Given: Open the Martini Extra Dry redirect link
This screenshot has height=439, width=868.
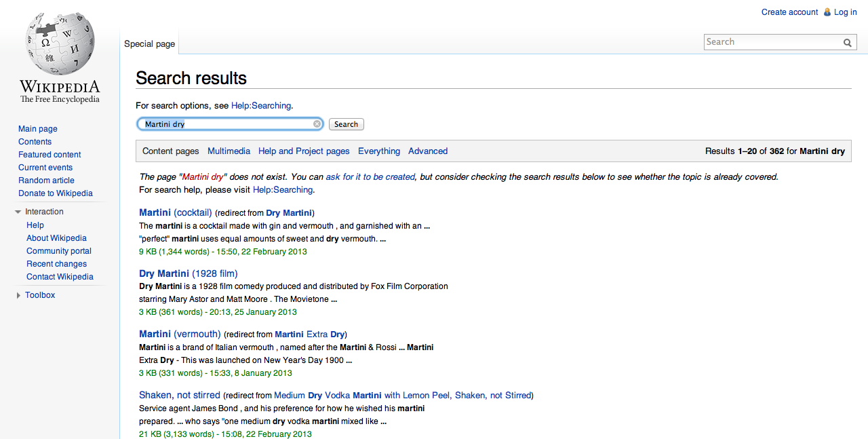Looking at the screenshot, I should click(x=310, y=335).
